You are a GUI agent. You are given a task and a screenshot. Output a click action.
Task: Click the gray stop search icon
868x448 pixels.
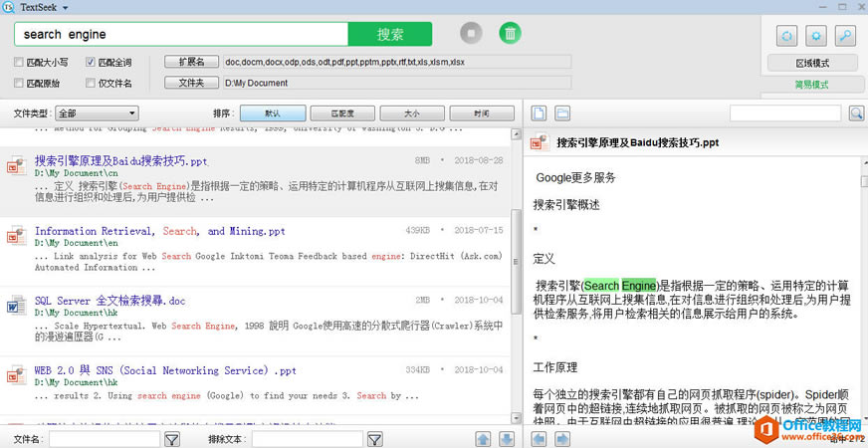coord(471,34)
